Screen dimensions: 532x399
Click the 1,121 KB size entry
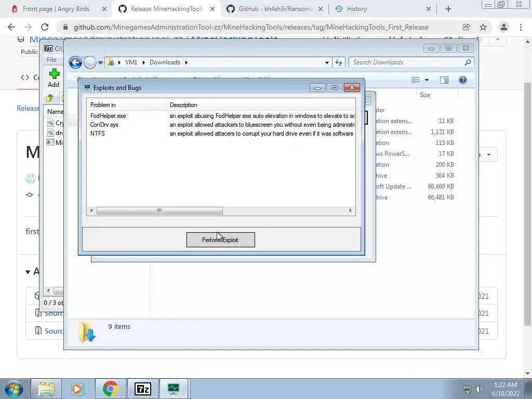click(x=442, y=131)
